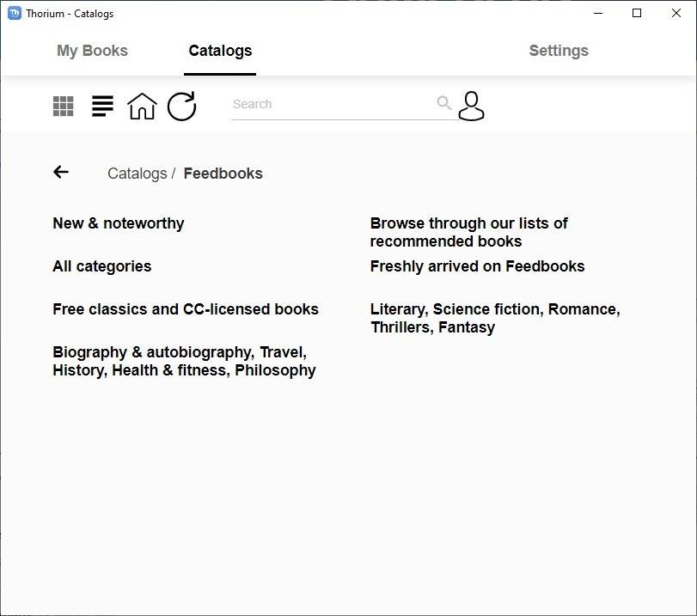Click the Thorium app logo icon
The image size is (697, 616).
tap(15, 14)
